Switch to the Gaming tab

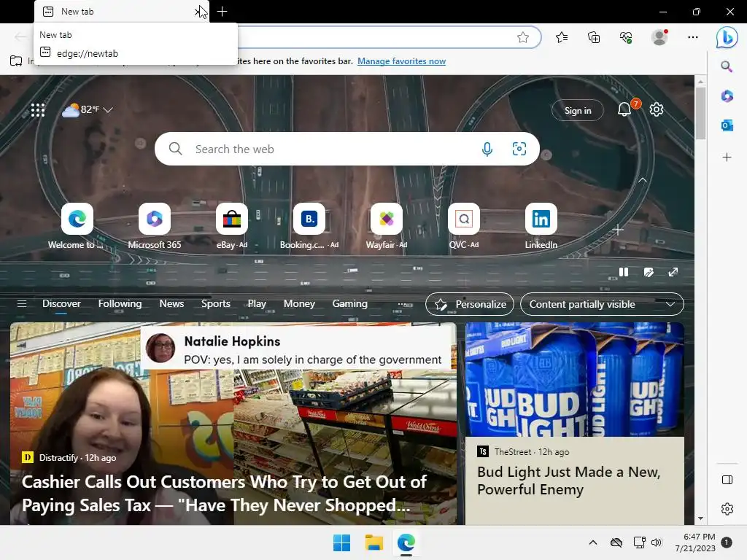(x=349, y=304)
